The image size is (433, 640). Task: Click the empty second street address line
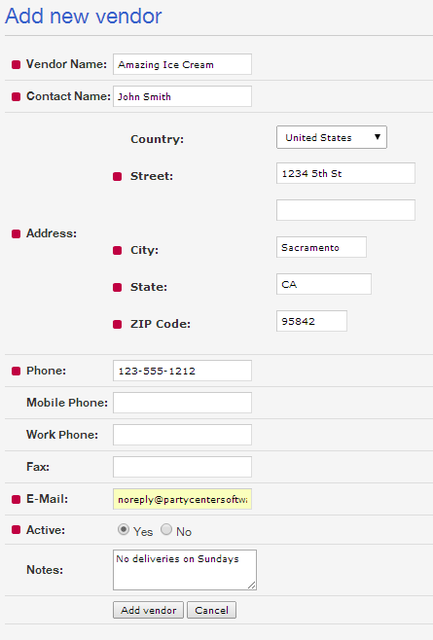[x=346, y=210]
